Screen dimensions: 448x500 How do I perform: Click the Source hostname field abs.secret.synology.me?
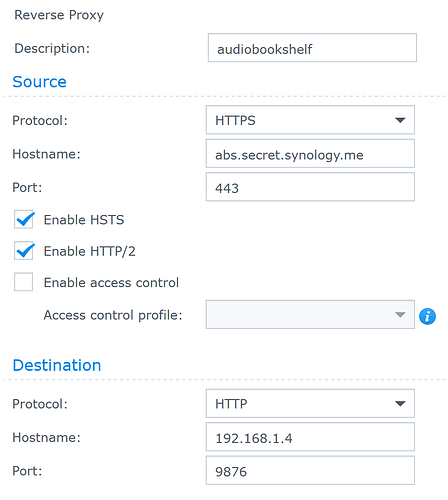[x=310, y=154]
